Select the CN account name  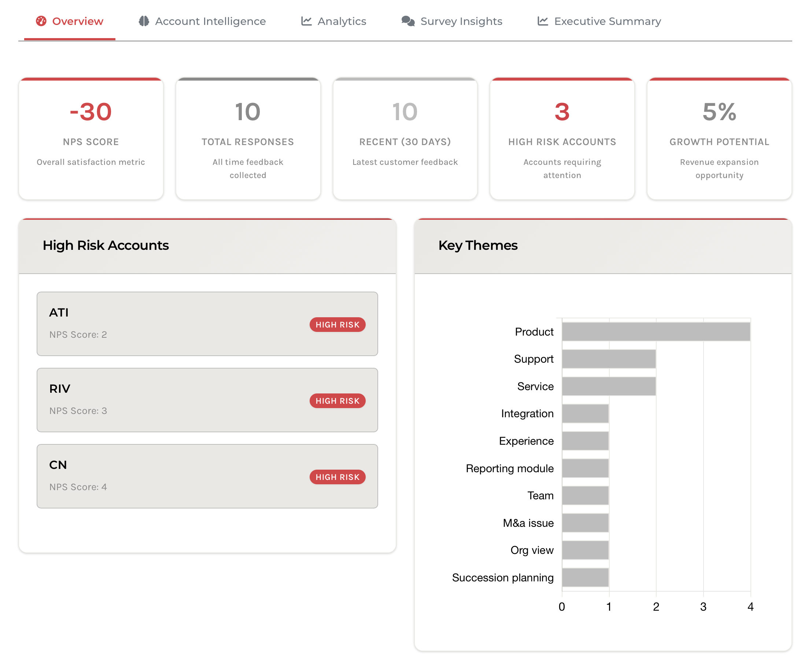pyautogui.click(x=58, y=465)
